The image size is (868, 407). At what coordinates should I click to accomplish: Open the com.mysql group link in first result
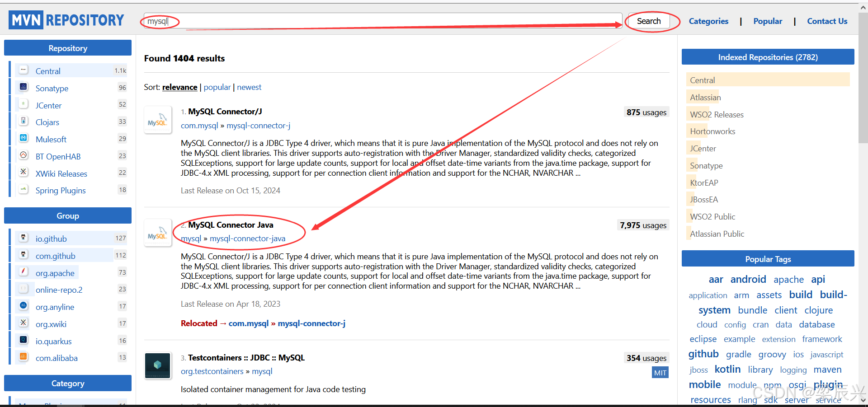199,126
